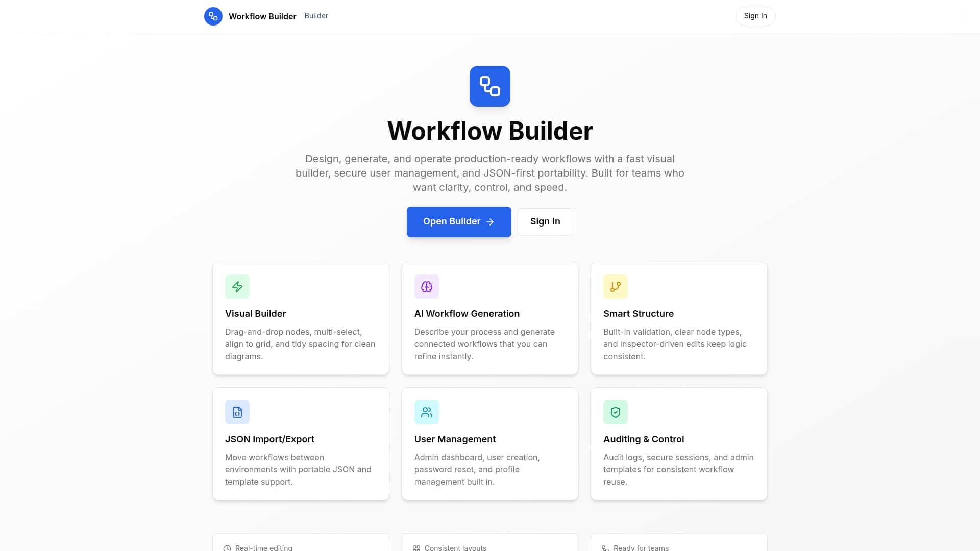Click the 'Move workflows between environments' text
This screenshot has width=980, height=551.
(x=299, y=470)
